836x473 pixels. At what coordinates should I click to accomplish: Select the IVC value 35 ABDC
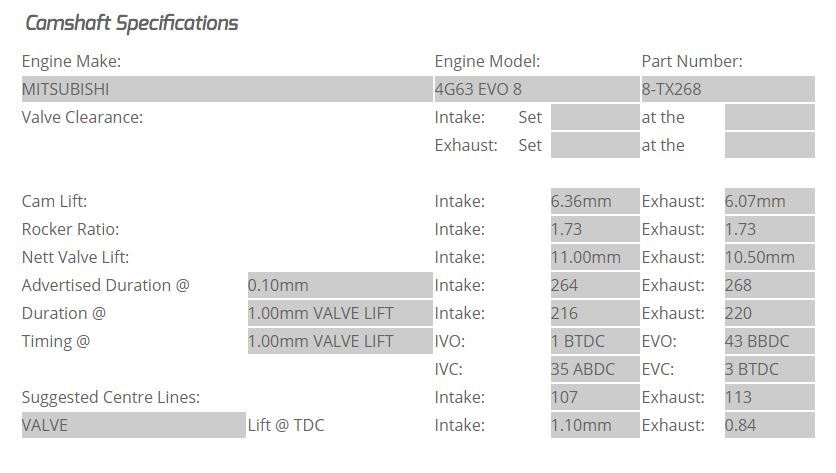[x=595, y=369]
